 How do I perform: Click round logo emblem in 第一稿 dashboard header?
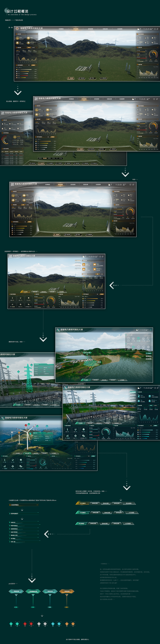[17, 29]
